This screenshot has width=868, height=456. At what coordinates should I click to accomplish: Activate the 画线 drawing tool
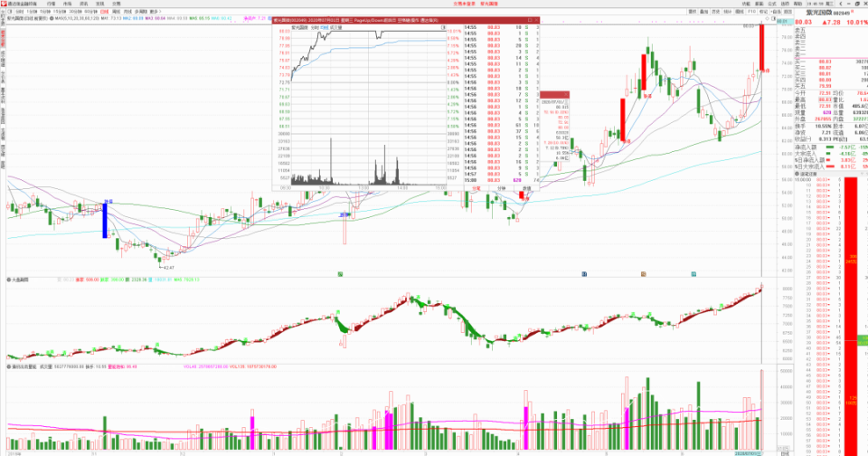pyautogui.click(x=739, y=12)
